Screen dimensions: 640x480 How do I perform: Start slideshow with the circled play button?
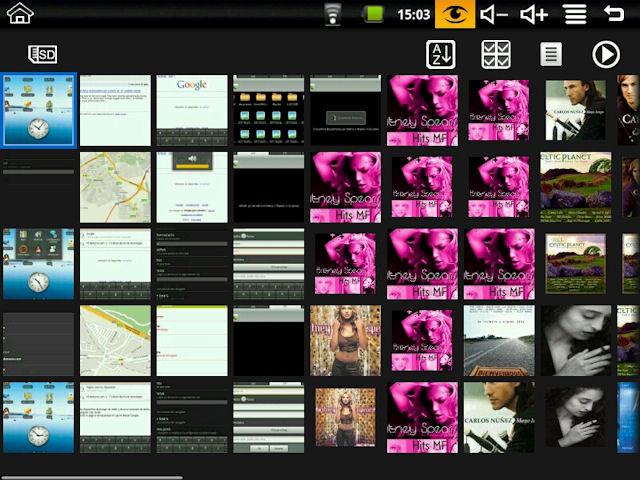coord(606,54)
